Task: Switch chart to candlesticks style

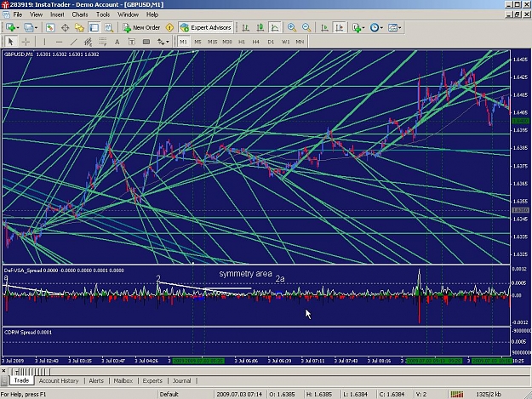Action: coord(260,28)
